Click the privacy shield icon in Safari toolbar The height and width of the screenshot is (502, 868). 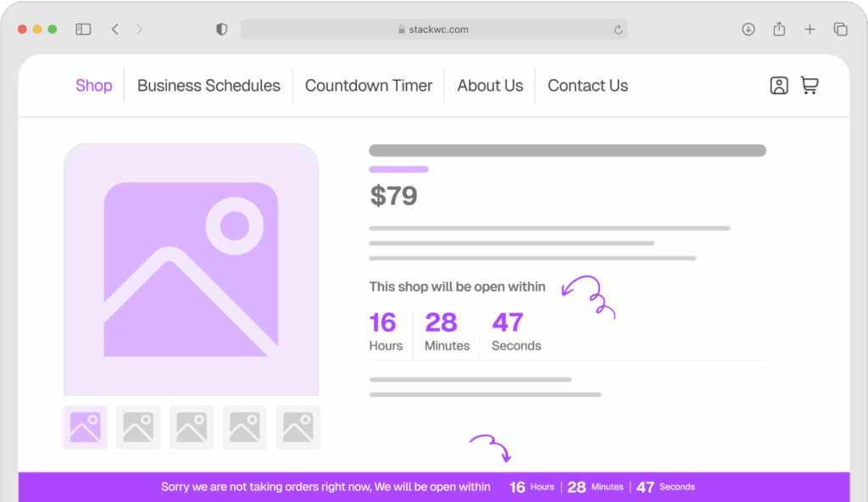click(x=220, y=29)
